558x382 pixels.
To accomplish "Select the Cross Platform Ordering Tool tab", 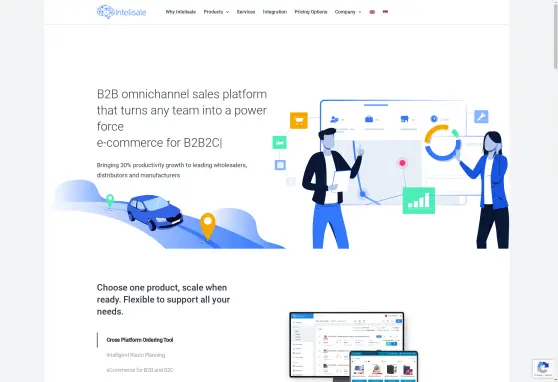I will pos(140,340).
